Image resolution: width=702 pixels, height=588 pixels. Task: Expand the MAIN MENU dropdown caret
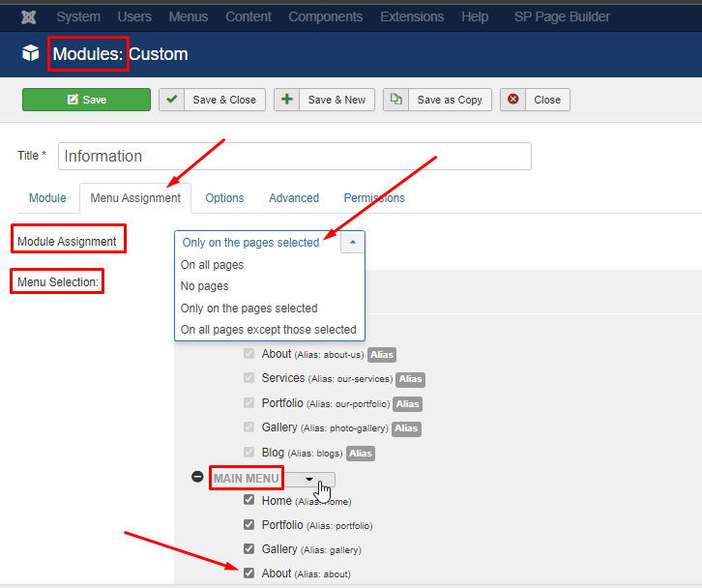309,479
